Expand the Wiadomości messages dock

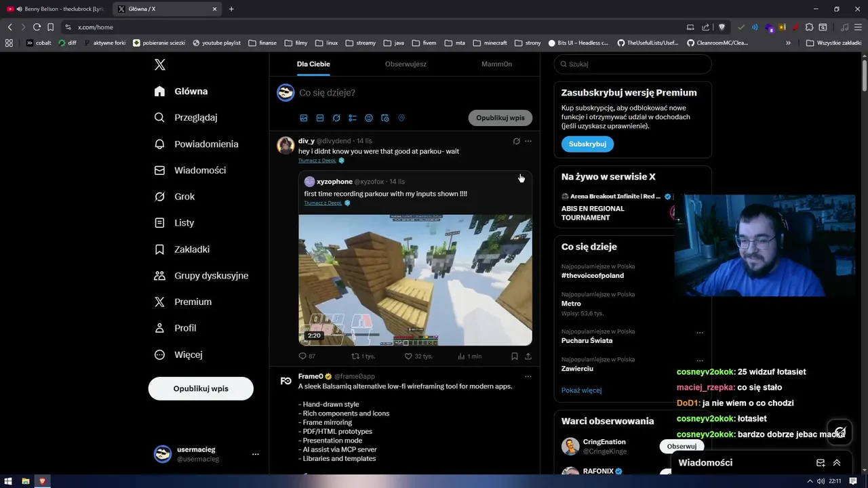tap(837, 463)
